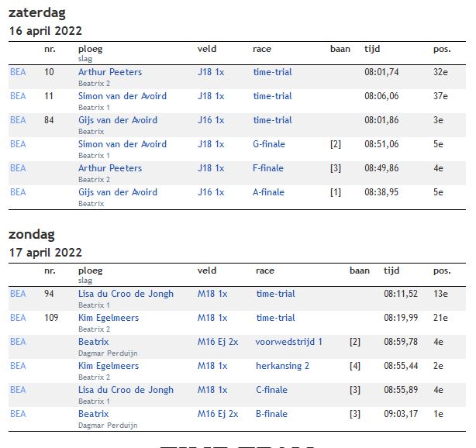The height and width of the screenshot is (448, 476).
Task: View the C-finale race results
Action: click(271, 389)
